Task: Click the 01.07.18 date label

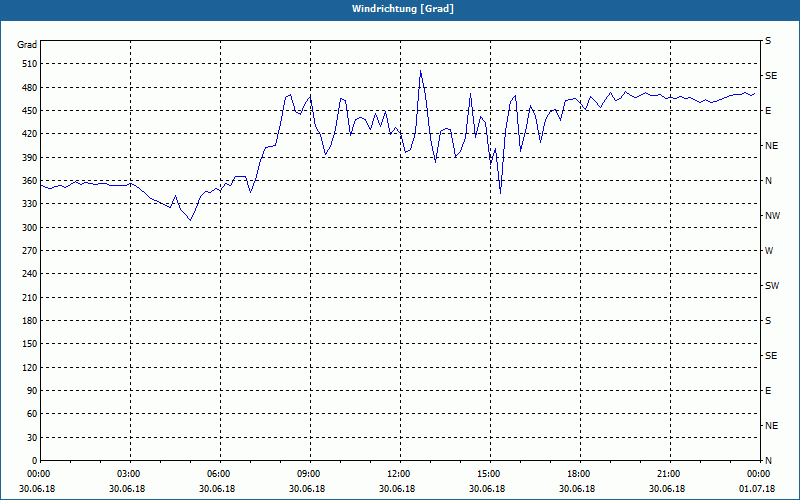Action: coord(757,489)
